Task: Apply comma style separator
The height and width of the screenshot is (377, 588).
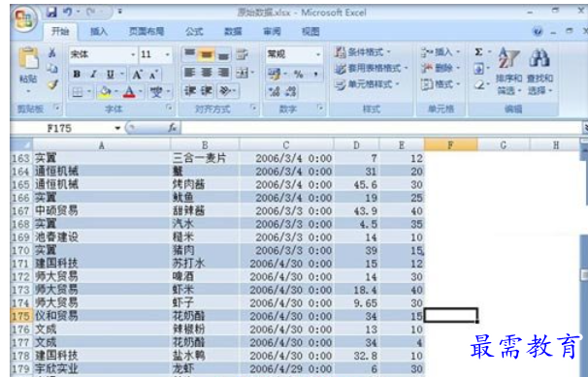Action: (x=315, y=74)
